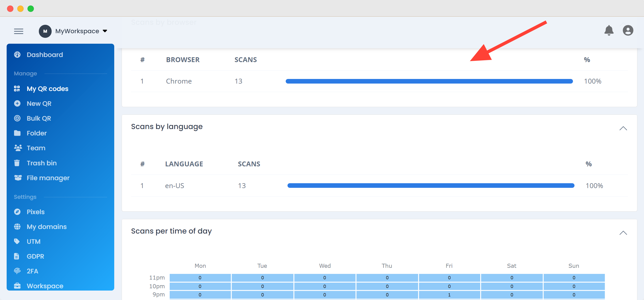The image size is (644, 300).
Task: Open notifications bell icon
Action: [x=609, y=30]
